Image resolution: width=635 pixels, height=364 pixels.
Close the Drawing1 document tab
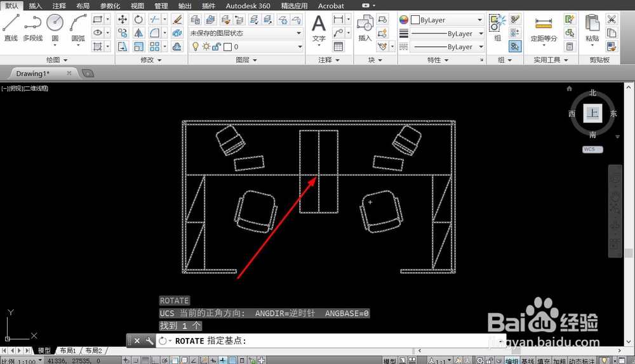pyautogui.click(x=69, y=73)
